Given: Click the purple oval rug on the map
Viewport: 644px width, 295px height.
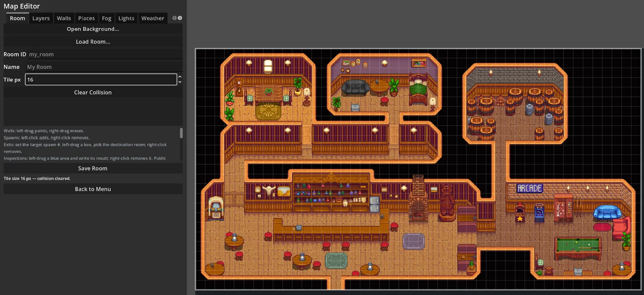Looking at the screenshot, I should (413, 241).
